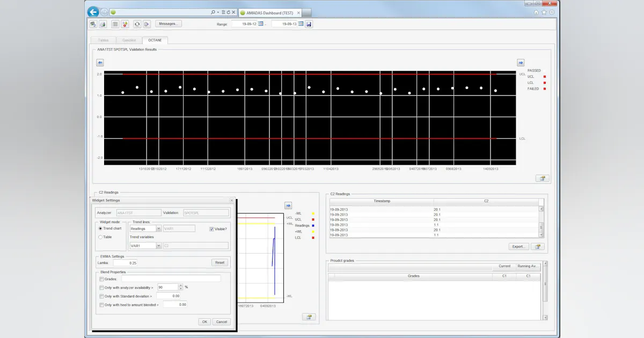This screenshot has height=338, width=644.
Task: Click the browser forward button
Action: [105, 12]
